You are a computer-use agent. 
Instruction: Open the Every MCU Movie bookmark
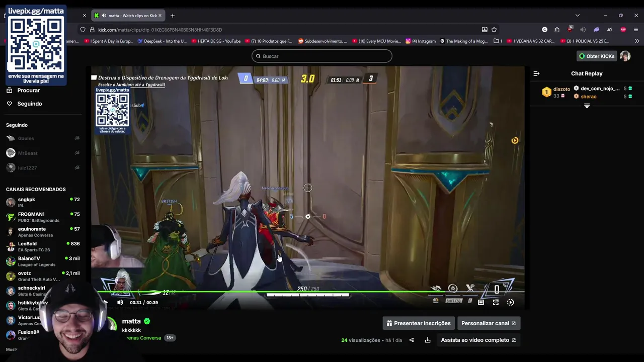(x=377, y=41)
